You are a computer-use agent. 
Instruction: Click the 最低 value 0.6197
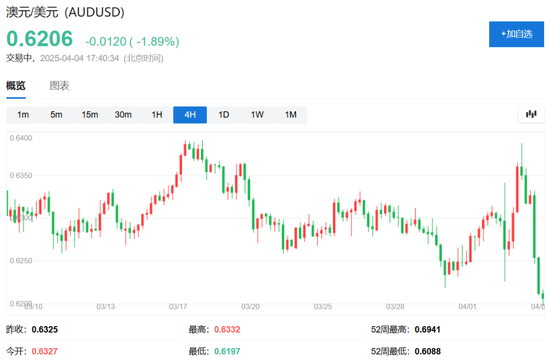coord(227,351)
